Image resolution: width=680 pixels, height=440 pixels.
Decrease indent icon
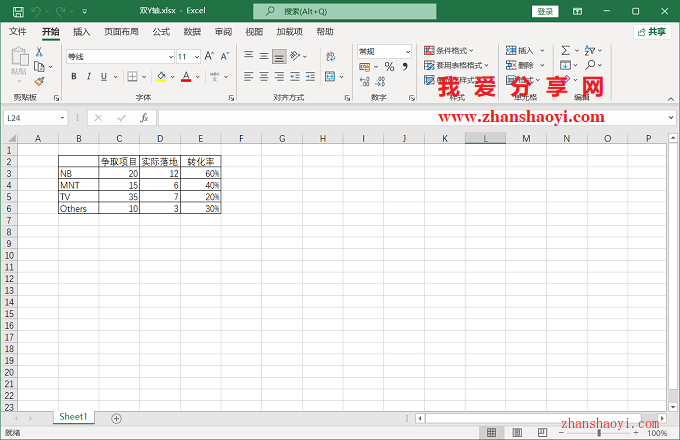[x=295, y=77]
